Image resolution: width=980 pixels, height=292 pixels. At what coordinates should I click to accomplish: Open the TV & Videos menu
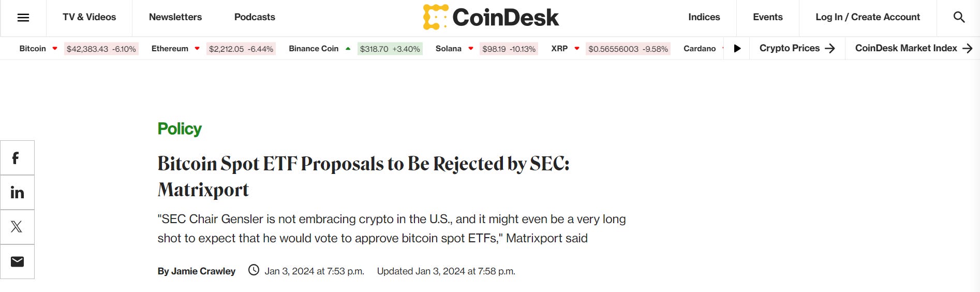[x=89, y=17]
